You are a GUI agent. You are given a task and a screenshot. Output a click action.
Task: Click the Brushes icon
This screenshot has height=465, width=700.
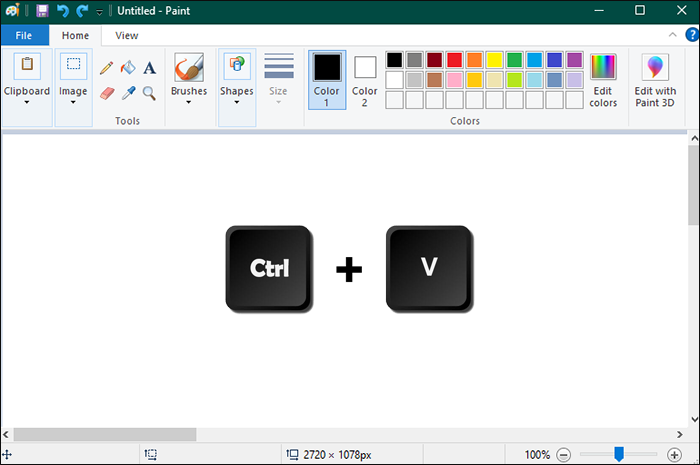tap(189, 67)
